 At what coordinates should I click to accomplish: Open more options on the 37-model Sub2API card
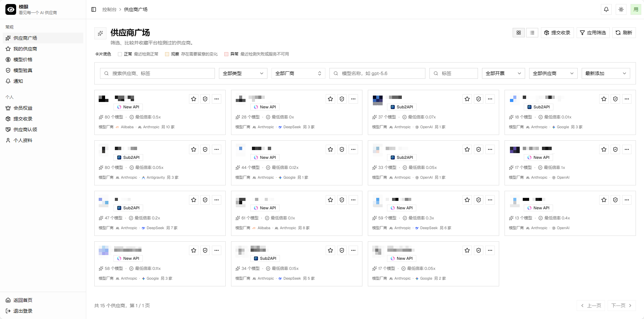coord(490,99)
